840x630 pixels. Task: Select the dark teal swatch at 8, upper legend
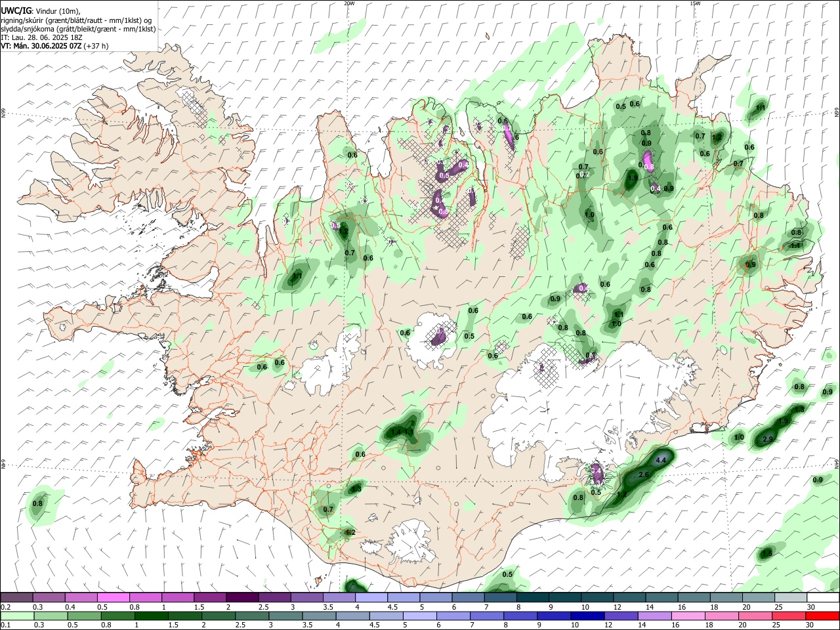[532, 598]
